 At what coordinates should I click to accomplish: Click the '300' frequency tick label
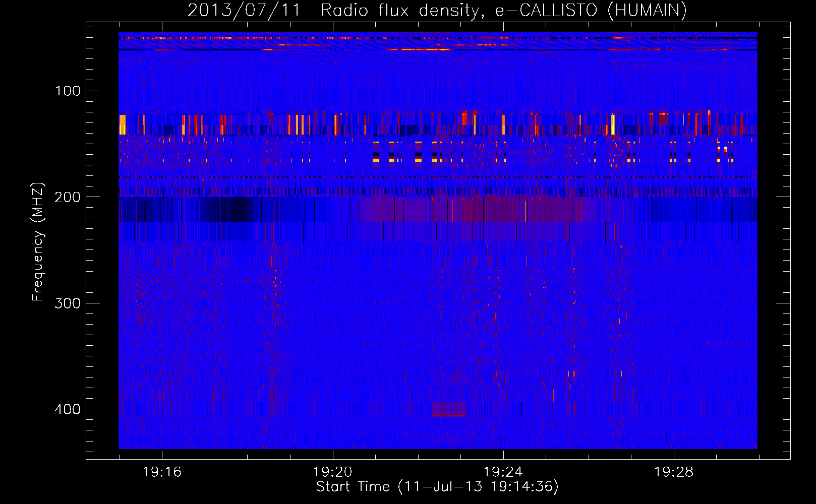(x=68, y=303)
